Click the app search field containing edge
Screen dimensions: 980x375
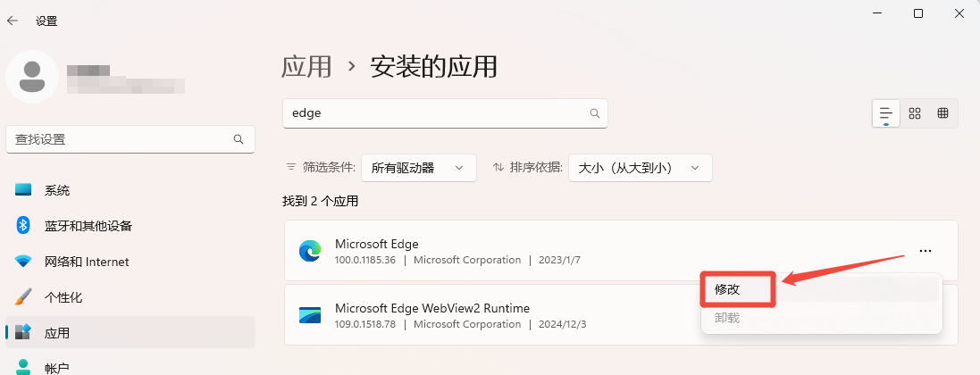pos(445,113)
